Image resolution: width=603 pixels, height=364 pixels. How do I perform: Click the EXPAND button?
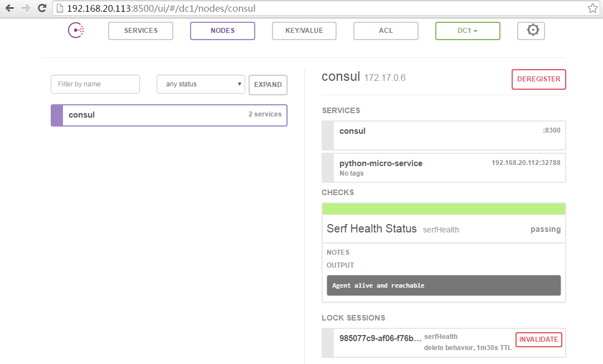pyautogui.click(x=268, y=85)
